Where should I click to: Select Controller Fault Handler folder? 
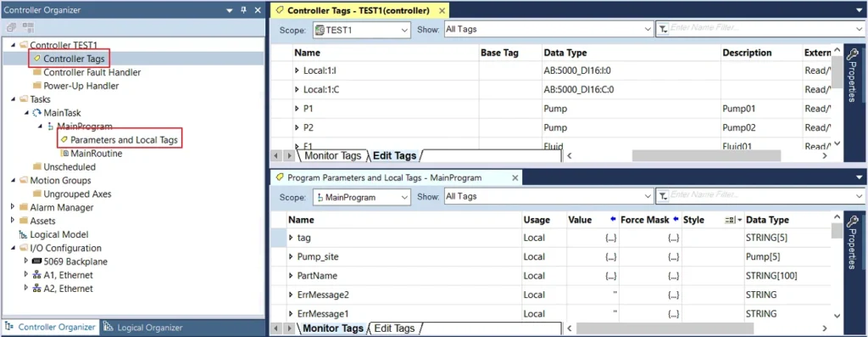92,72
